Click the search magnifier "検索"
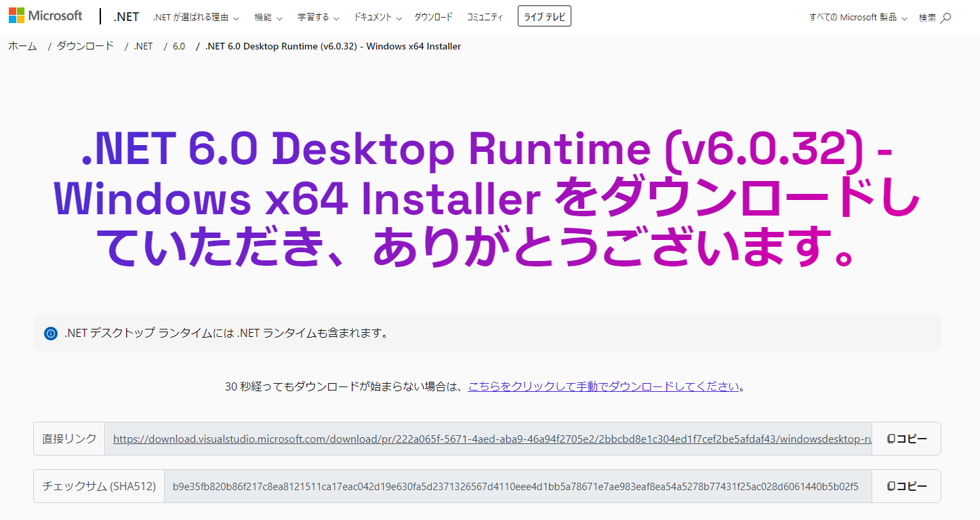This screenshot has height=520, width=980. [x=935, y=18]
